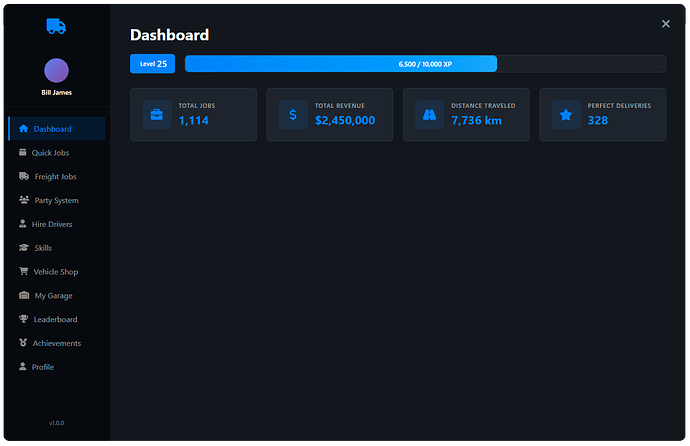Image resolution: width=690 pixels, height=446 pixels.
Task: Click the XP progress bar
Action: pyautogui.click(x=425, y=64)
